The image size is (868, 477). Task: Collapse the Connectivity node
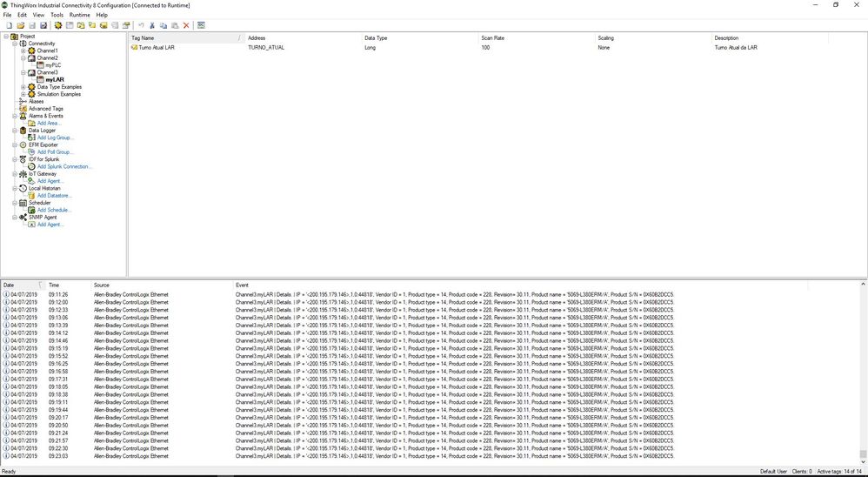(x=15, y=44)
